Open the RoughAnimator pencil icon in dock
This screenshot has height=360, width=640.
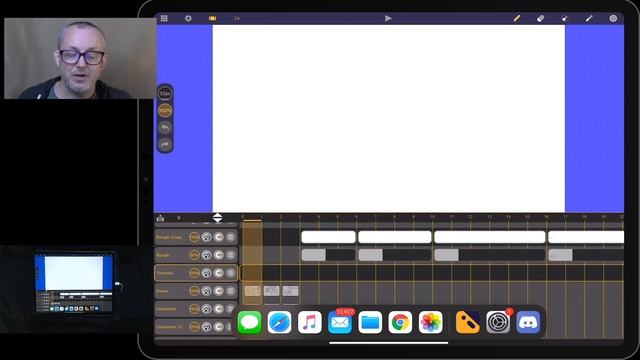coord(468,322)
